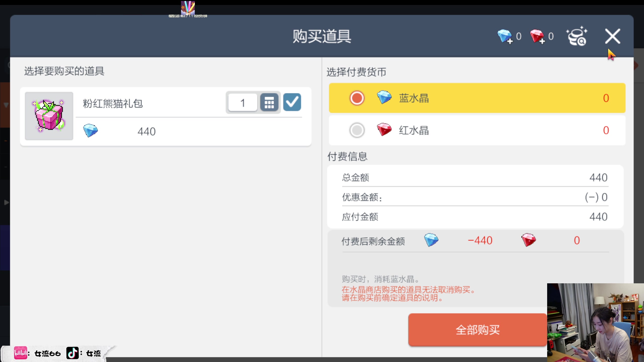
Task: Click the blue crystal icon in 蓝水晶 row
Action: click(384, 98)
